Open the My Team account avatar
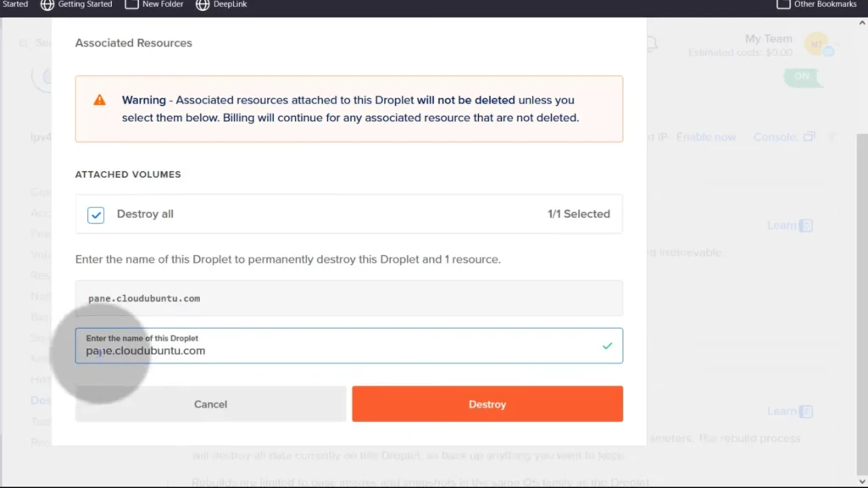Screen dimensions: 868x488 816,44
